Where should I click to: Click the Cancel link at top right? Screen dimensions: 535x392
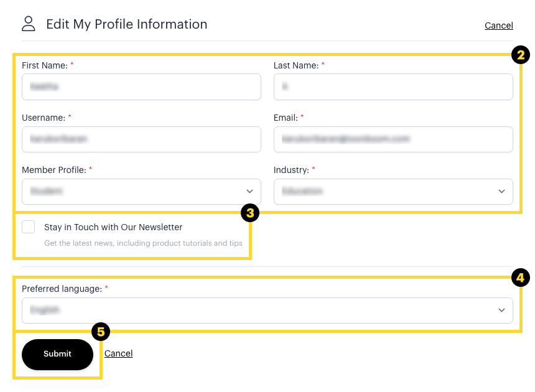pos(498,26)
